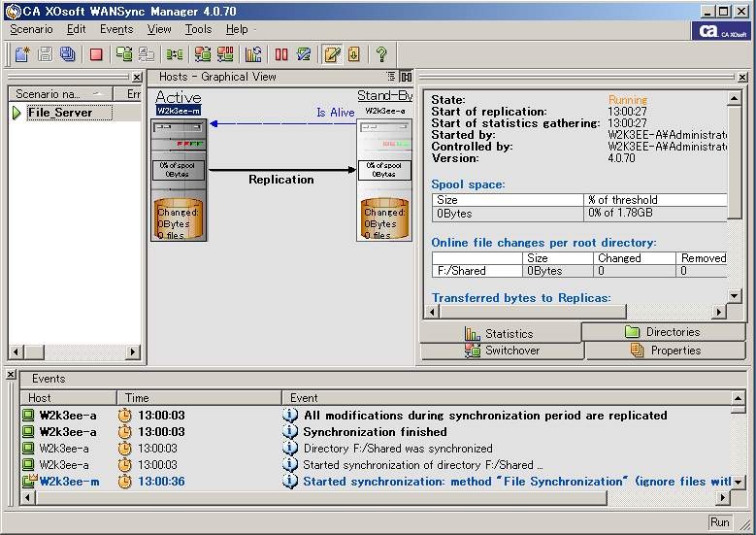Stop the scenario with the red square
756x535 pixels.
(96, 54)
